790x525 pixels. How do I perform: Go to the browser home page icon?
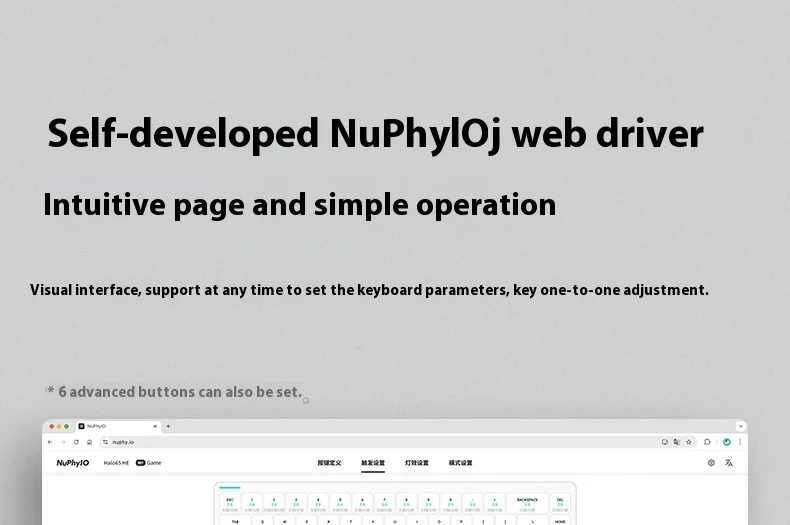pyautogui.click(x=89, y=442)
